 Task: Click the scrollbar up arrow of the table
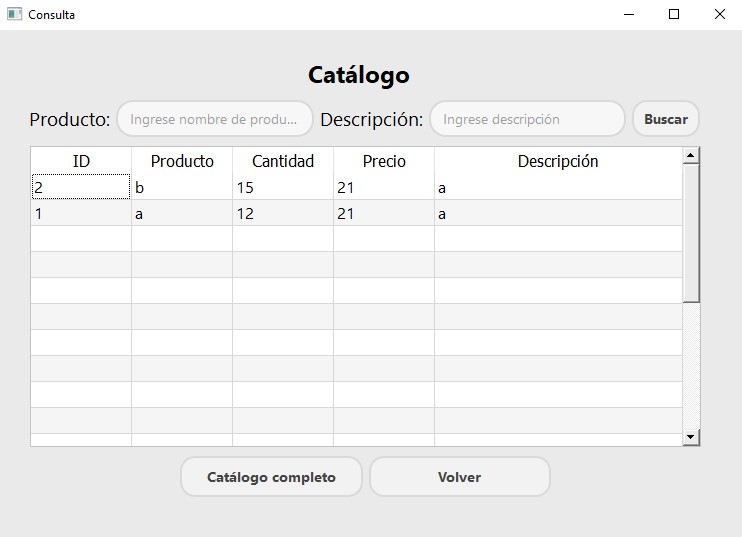pos(690,156)
